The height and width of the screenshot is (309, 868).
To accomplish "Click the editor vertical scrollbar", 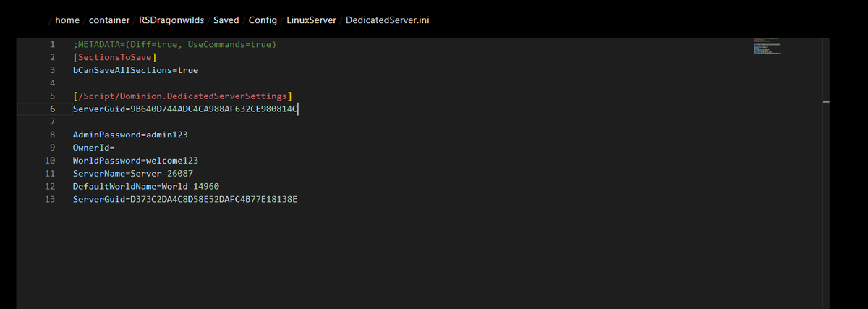I will pos(826,174).
